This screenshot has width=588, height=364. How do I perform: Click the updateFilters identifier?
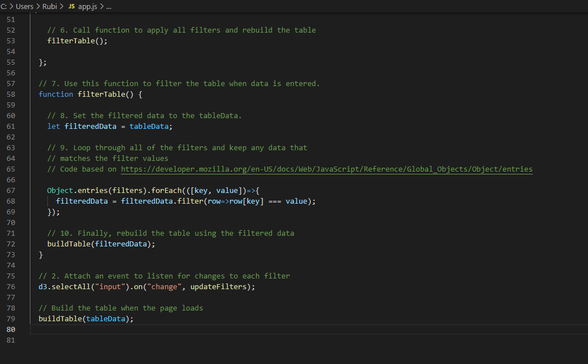click(219, 286)
